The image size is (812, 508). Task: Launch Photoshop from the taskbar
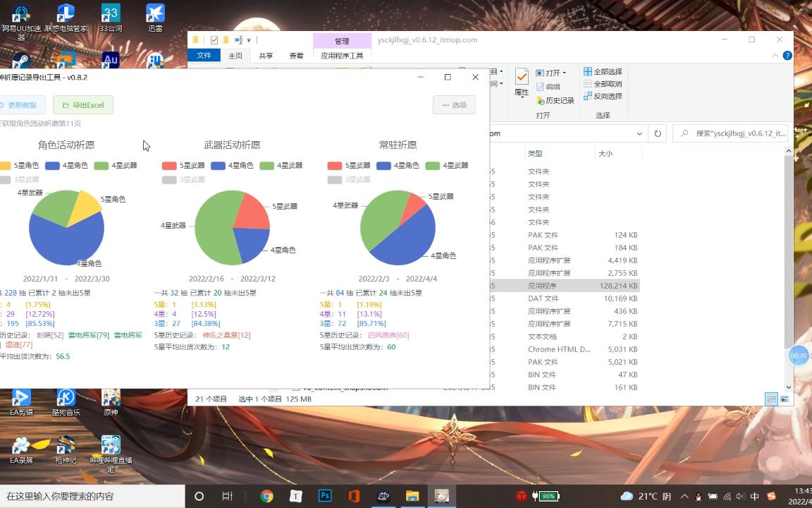324,495
